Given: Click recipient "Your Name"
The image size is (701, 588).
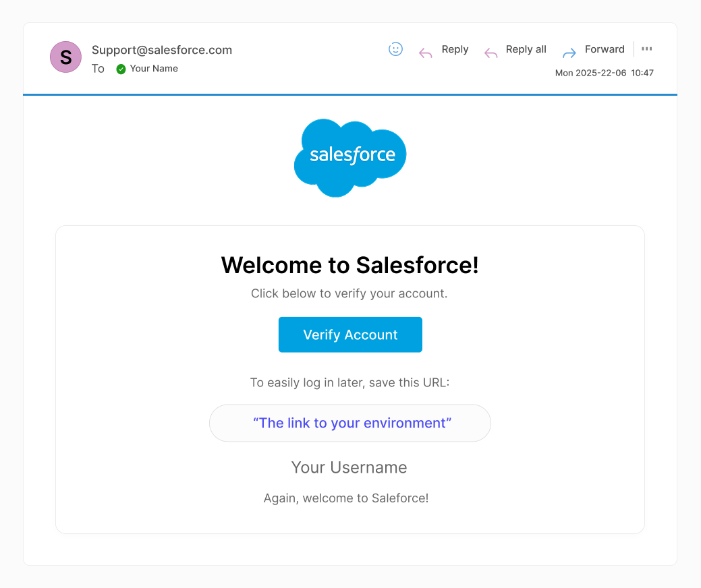Looking at the screenshot, I should tap(154, 68).
